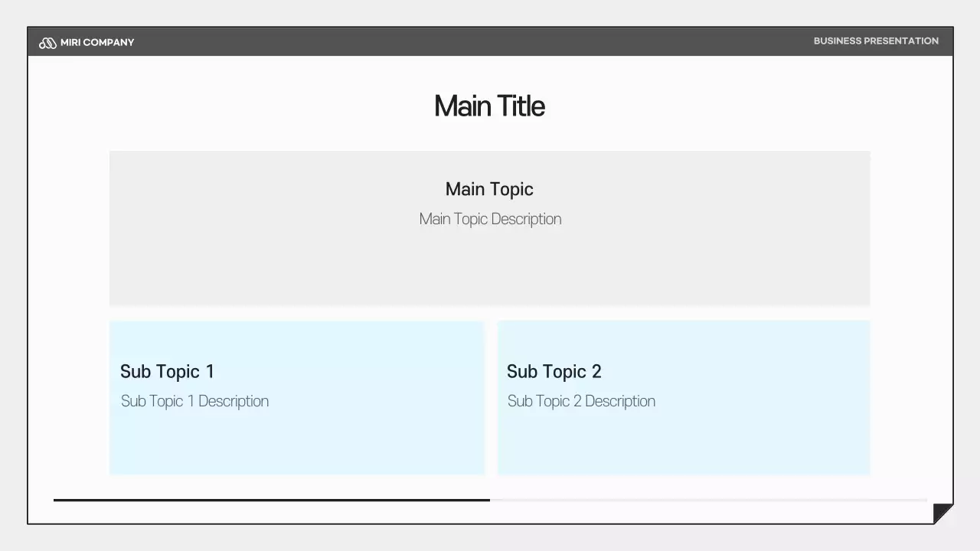Click blank white area left of Main Title
Screen dimensions: 980x551
(230, 106)
